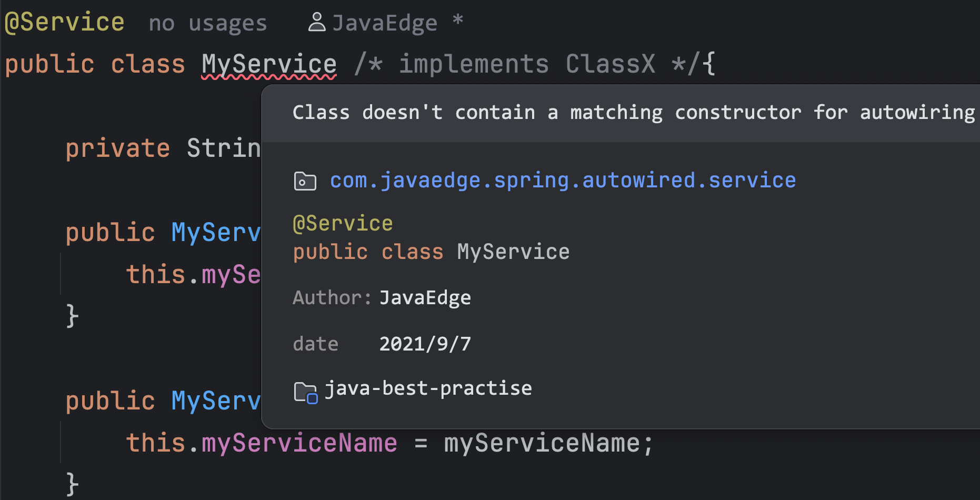Click the package icon in the tooltip
The image size is (980, 500).
[305, 181]
